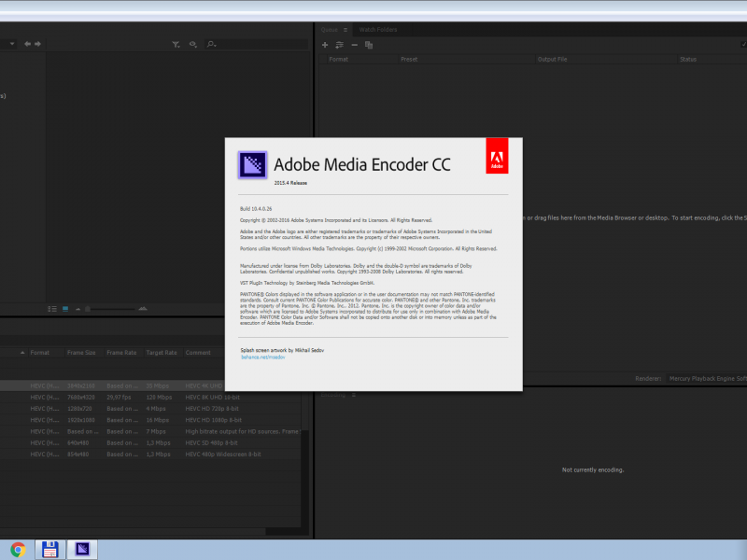Open the Mercury Playback Engine renderer dropdown
The height and width of the screenshot is (560, 747).
pos(707,379)
